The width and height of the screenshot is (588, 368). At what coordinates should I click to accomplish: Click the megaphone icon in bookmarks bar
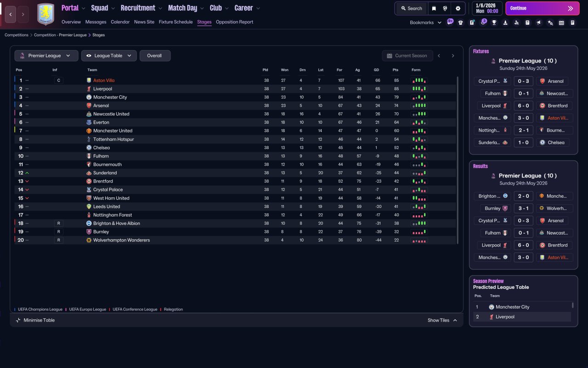[539, 23]
